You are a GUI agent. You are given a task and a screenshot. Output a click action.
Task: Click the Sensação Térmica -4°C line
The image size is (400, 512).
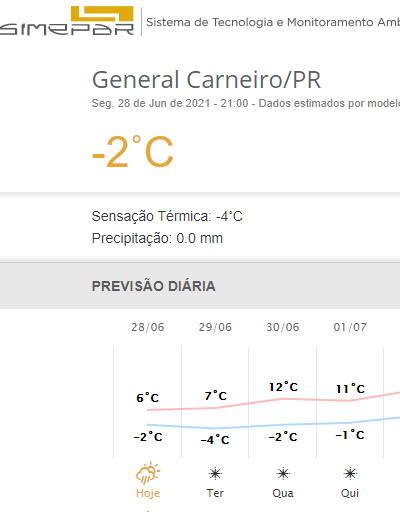167,216
